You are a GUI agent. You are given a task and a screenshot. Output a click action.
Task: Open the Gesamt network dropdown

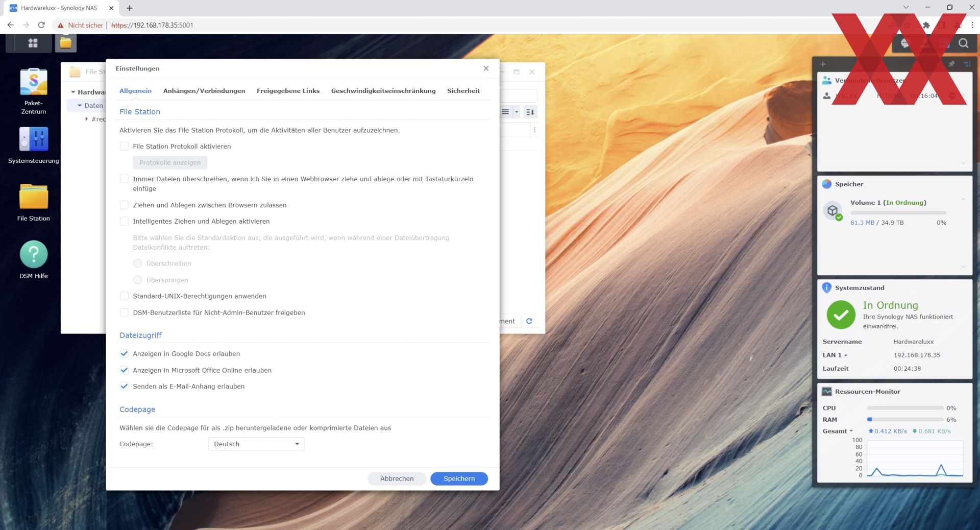pos(851,431)
